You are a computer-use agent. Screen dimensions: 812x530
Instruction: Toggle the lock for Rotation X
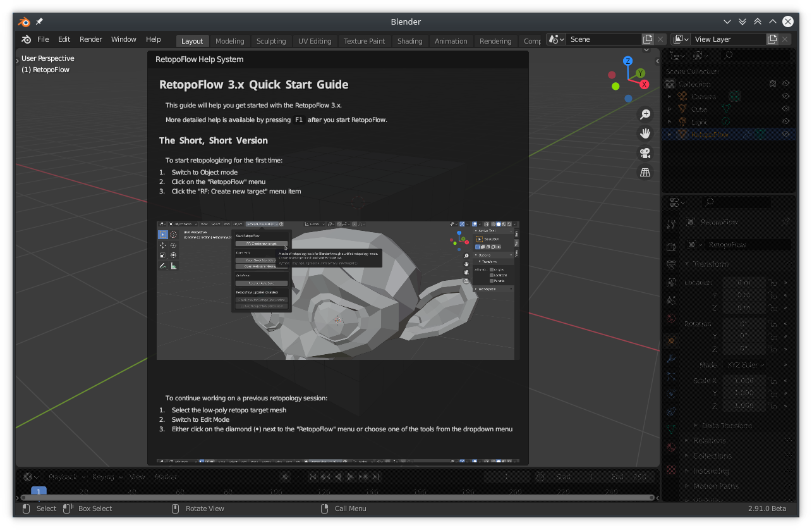[773, 324]
